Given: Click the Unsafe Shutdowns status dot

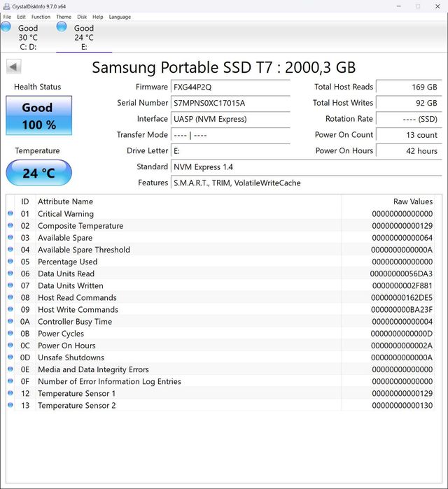Looking at the screenshot, I should (x=10, y=357).
